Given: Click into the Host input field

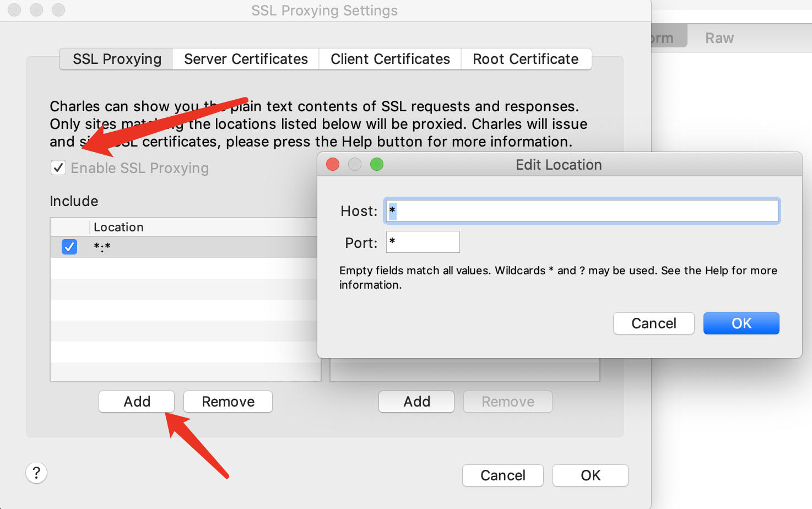Looking at the screenshot, I should (582, 211).
